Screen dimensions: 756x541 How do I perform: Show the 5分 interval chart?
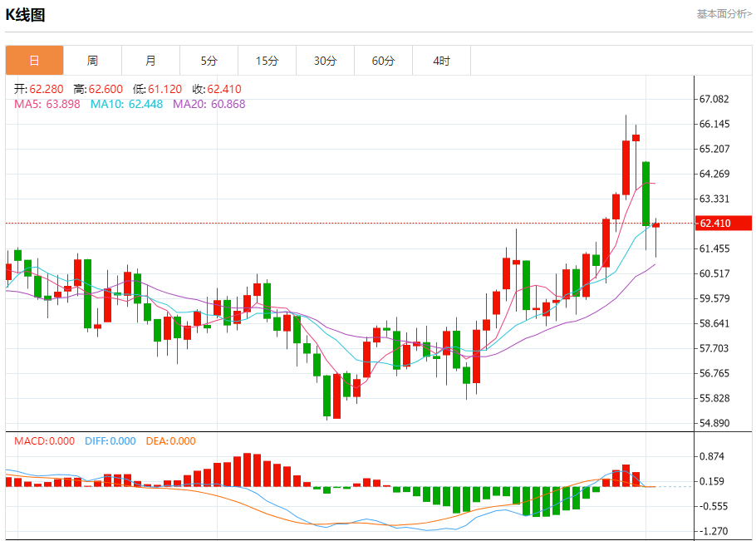click(x=209, y=61)
